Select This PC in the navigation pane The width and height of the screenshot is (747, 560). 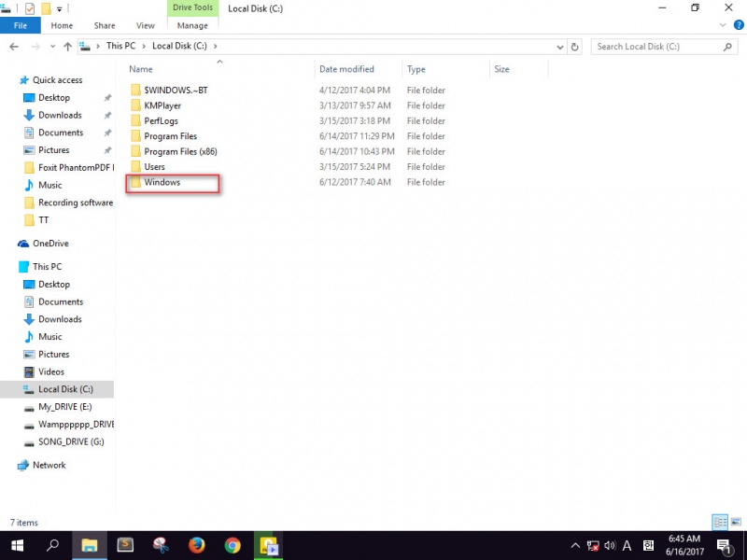pos(47,267)
